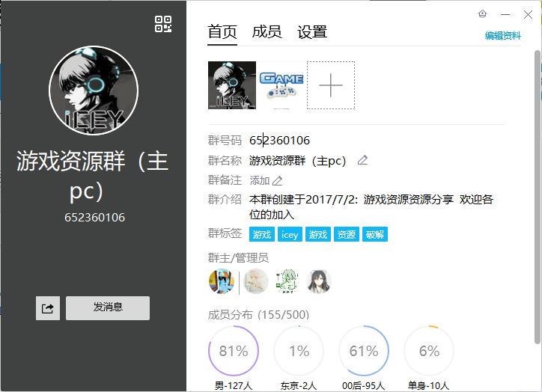Open the 编辑资料 link

pos(502,36)
